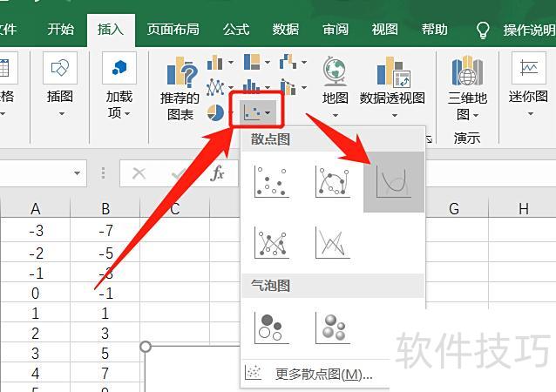Click the 3D Map icon

[467, 71]
